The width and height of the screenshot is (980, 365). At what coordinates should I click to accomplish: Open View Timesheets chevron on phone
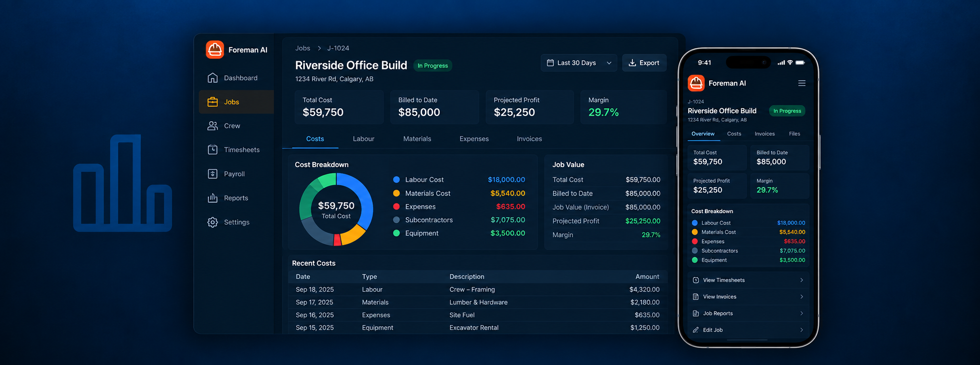tap(802, 280)
